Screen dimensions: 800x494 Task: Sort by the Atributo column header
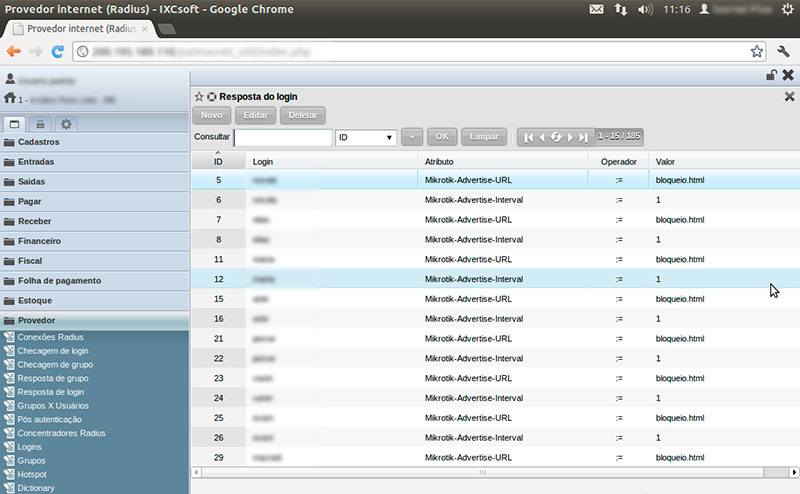(503, 162)
